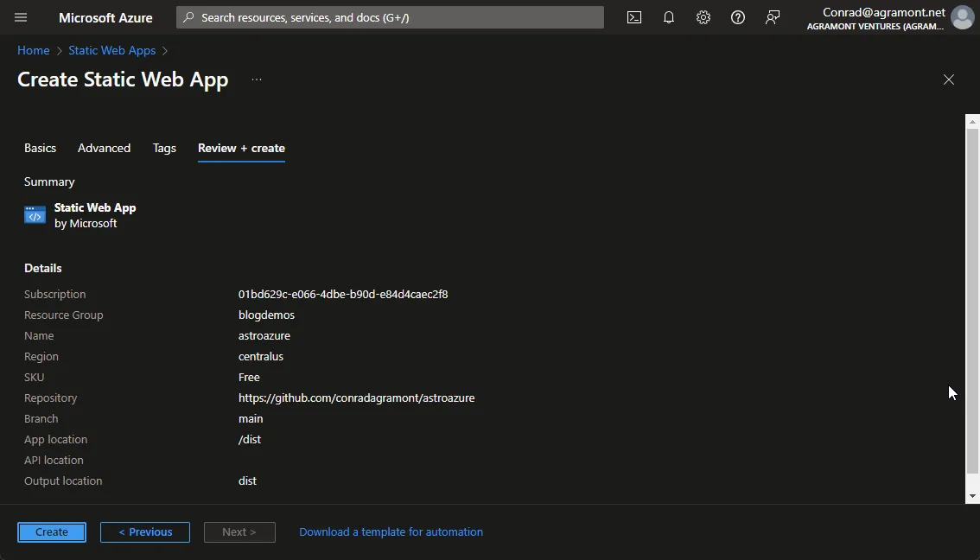Open the notifications bell

pos(669,17)
